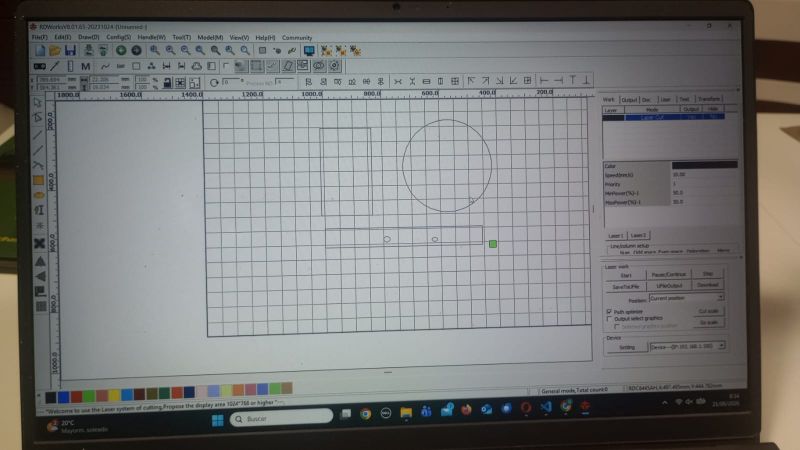Click the gear settings icon in second toolbar
This screenshot has height=450, width=800.
pos(335,66)
